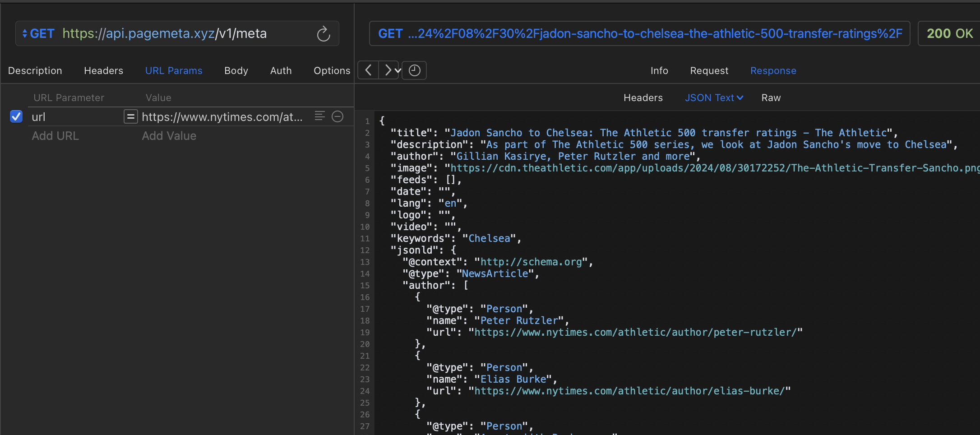The height and width of the screenshot is (435, 980).
Task: Go forward to next response
Action: [x=387, y=70]
